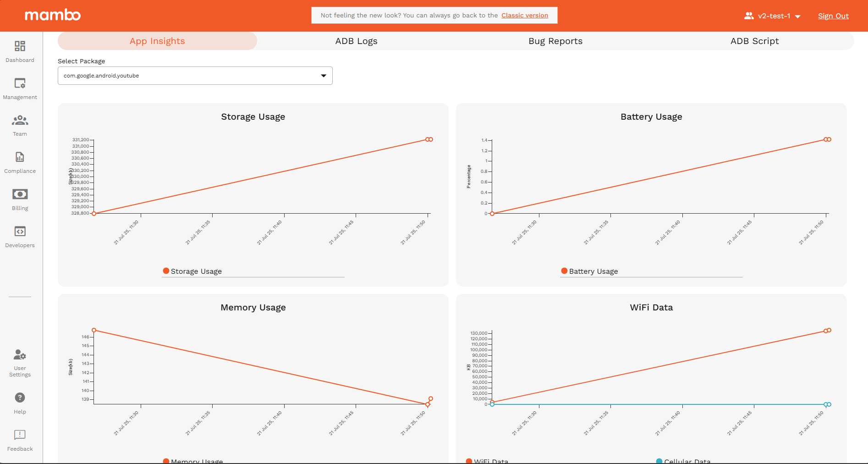Select the Developers icon in the sidebar
Screen dimensions: 868x464
(20, 236)
